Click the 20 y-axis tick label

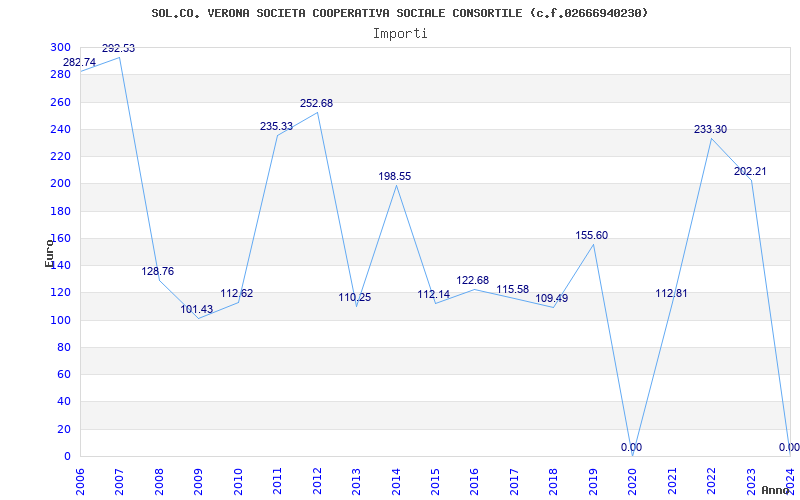pos(64,429)
